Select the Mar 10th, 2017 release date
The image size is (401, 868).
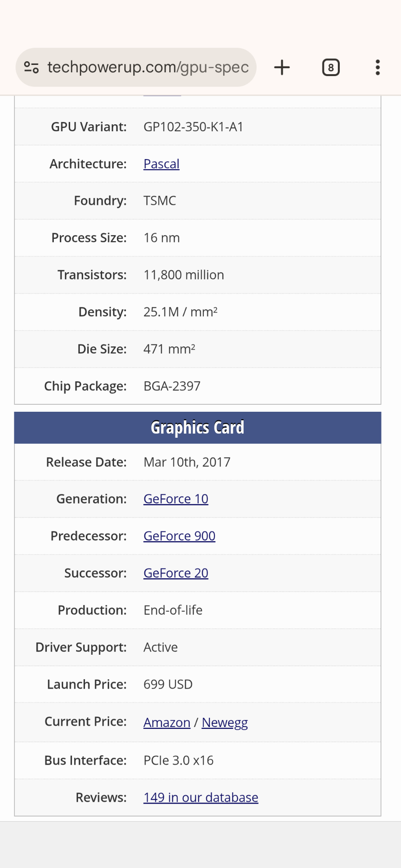coord(187,462)
